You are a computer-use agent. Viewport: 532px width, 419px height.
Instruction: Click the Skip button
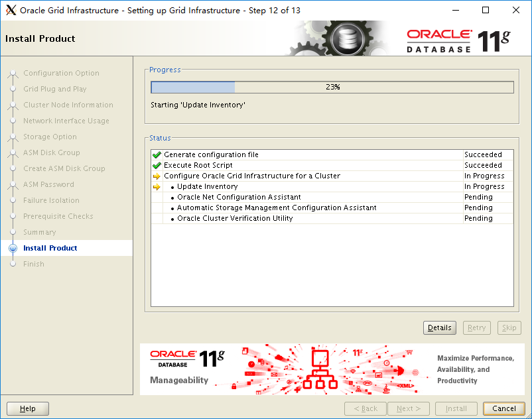coord(509,328)
